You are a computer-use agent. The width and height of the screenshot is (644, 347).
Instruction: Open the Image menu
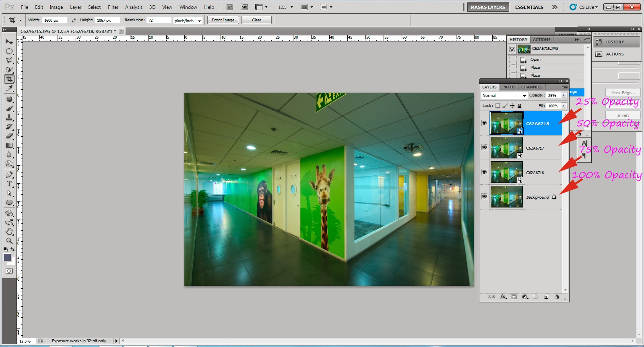[56, 7]
